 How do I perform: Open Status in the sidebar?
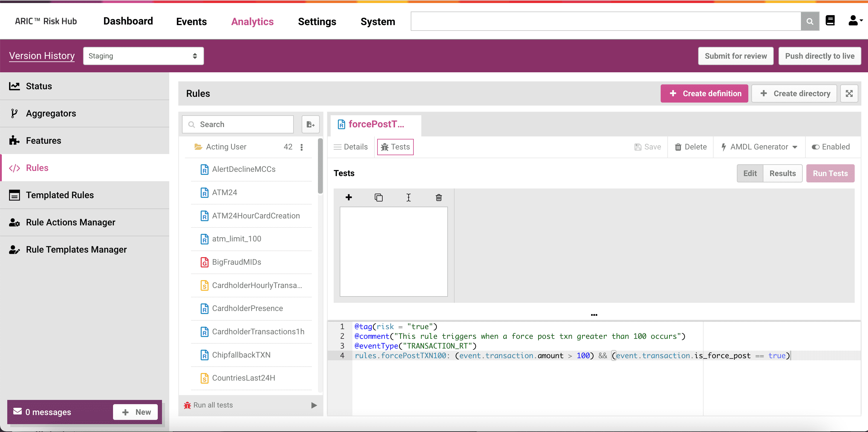coord(85,86)
